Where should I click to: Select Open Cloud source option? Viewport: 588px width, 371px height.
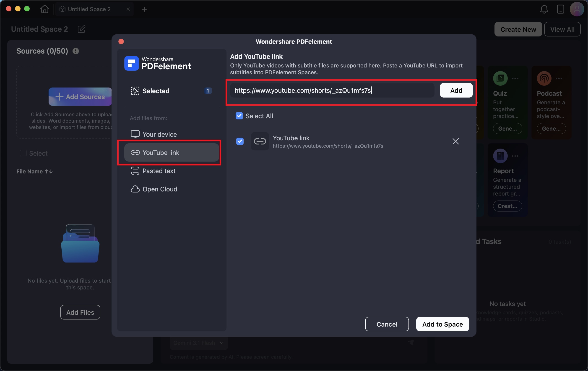click(x=172, y=189)
